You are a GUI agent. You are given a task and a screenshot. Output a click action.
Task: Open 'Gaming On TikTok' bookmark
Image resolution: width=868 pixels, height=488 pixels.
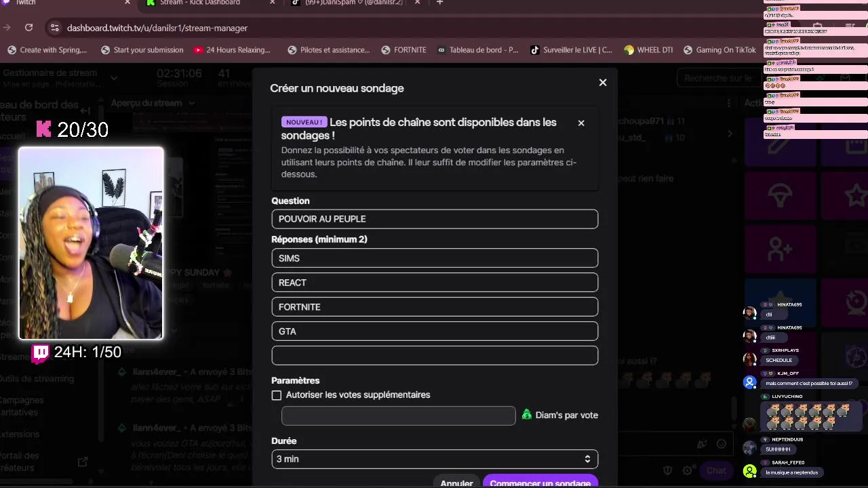click(719, 49)
